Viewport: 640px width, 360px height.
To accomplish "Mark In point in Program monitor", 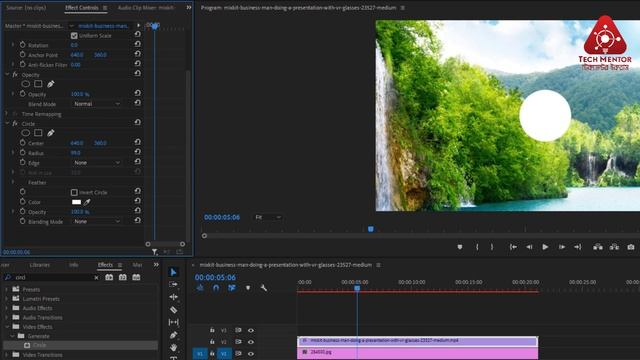I will click(477, 247).
